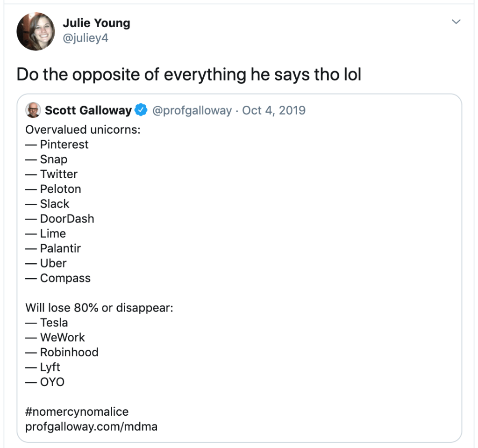Click the Palantir line in quoted tweet

60,248
